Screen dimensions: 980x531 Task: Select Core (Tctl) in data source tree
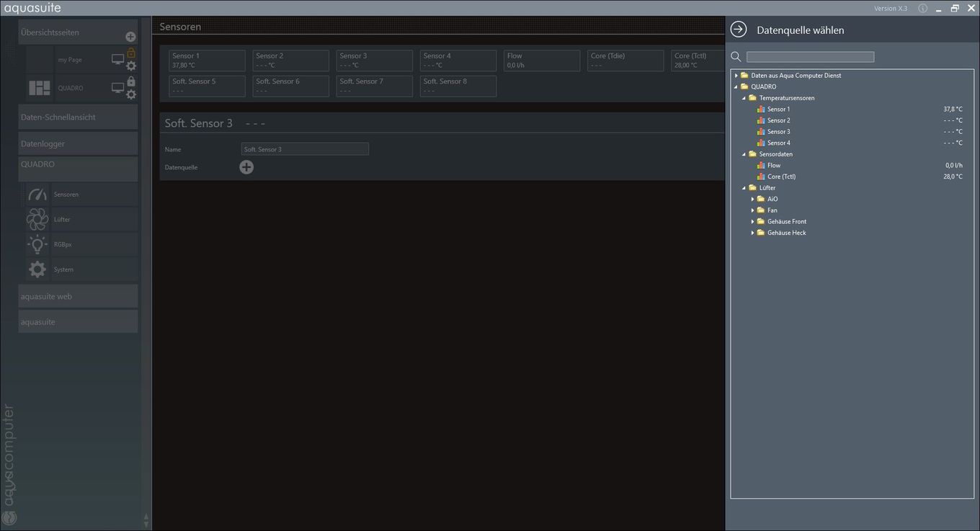[x=781, y=177]
